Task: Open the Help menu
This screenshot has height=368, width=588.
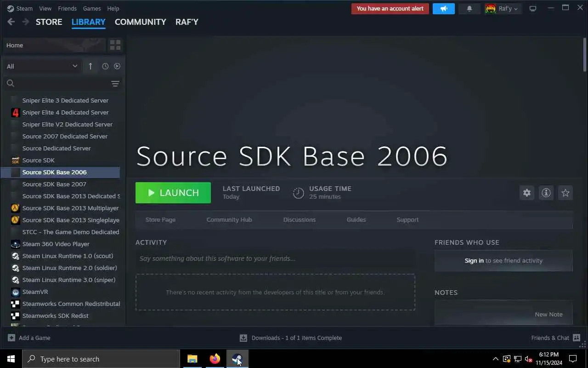Action: point(113,8)
